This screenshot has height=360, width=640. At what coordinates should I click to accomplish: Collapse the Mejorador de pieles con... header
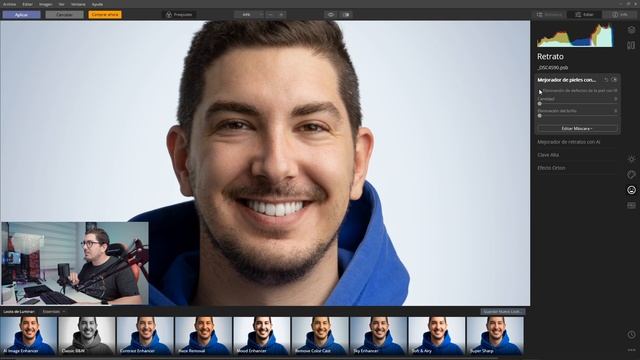click(x=567, y=80)
